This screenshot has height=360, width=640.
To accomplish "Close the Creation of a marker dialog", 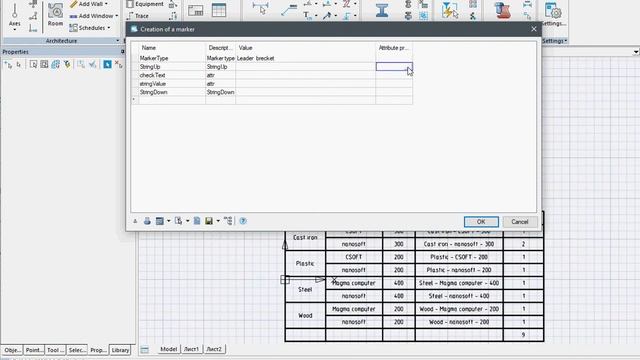I will [x=533, y=29].
